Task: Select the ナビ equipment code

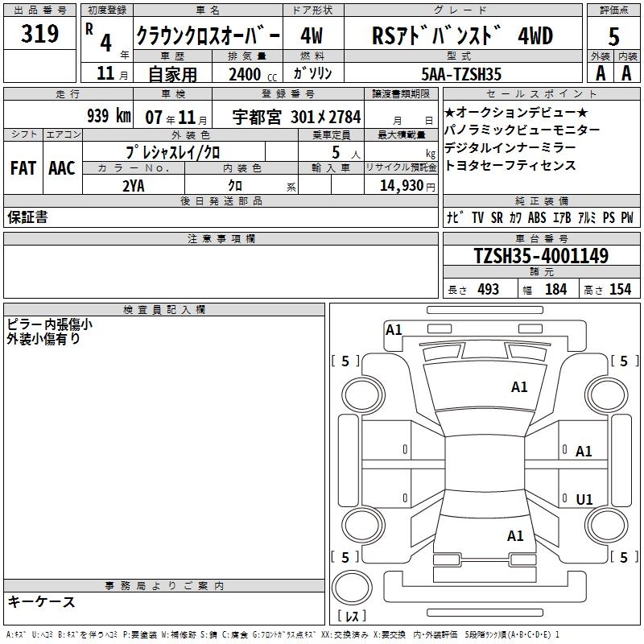Action: click(x=456, y=217)
